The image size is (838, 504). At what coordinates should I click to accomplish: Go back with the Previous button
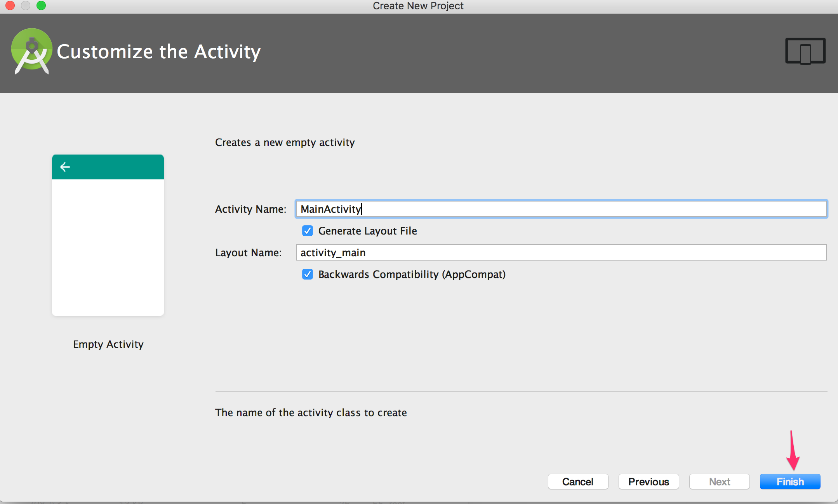[648, 482]
